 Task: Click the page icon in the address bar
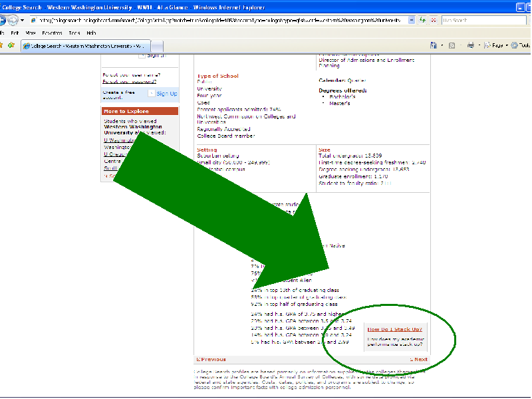tap(33, 21)
